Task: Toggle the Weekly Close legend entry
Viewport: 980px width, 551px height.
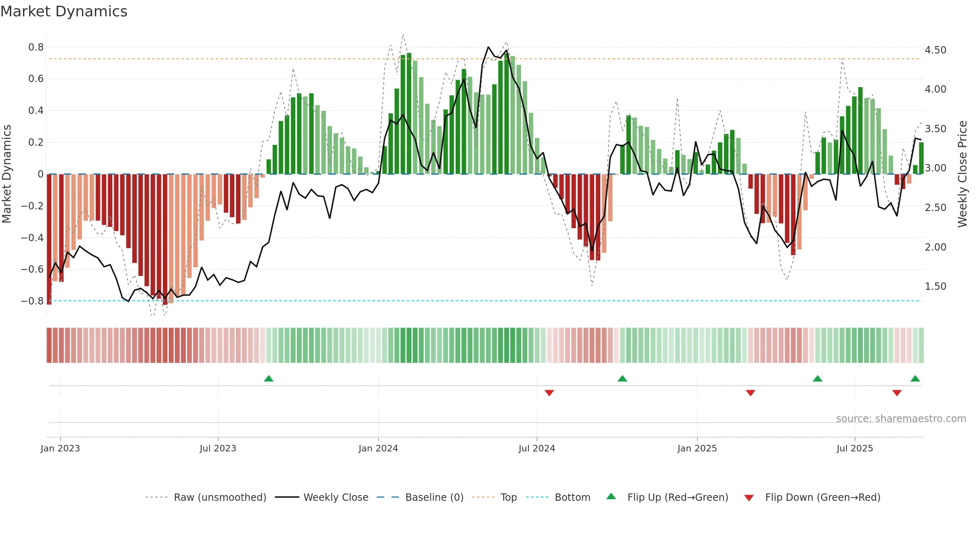Action: pos(322,497)
